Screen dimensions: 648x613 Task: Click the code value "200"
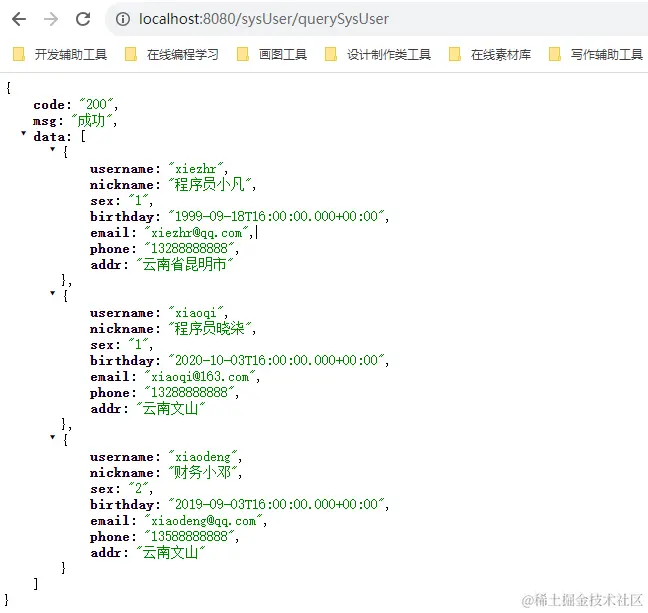click(x=97, y=104)
